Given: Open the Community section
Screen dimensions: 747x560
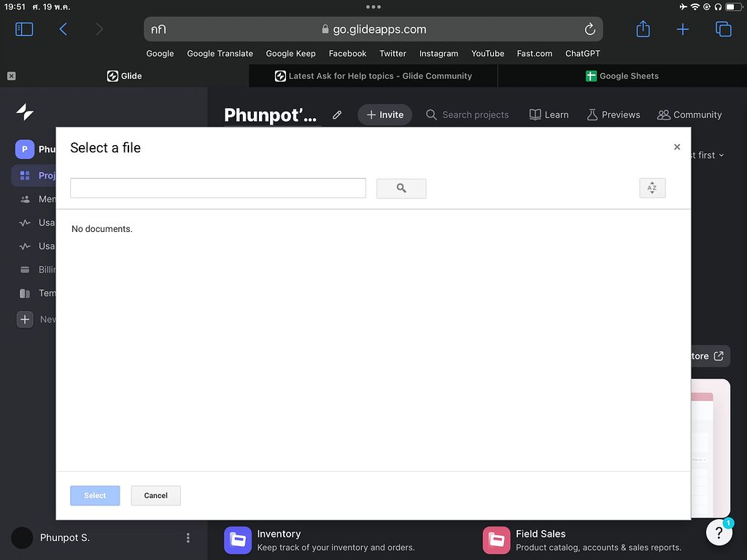Looking at the screenshot, I should coord(689,114).
